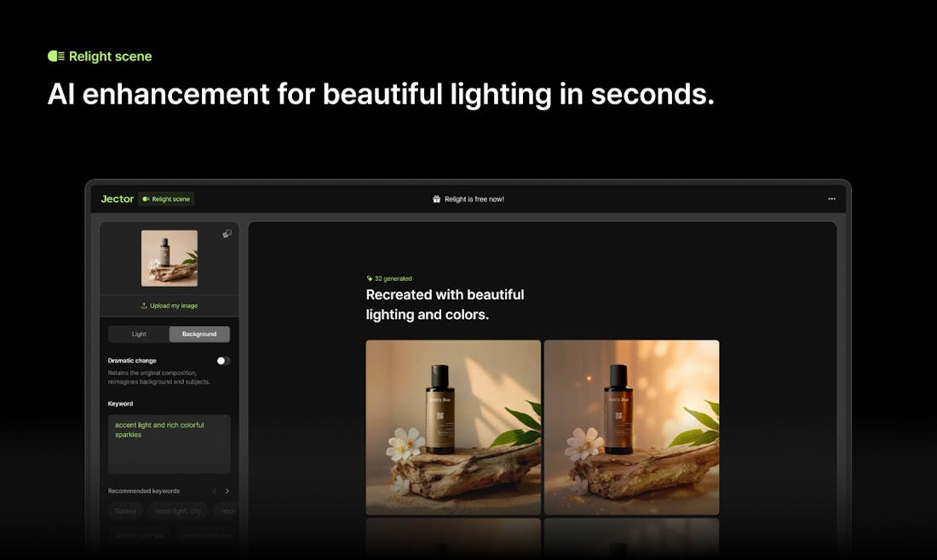Open the right generated image with sparkles
Image resolution: width=937 pixels, height=560 pixels.
click(x=632, y=427)
